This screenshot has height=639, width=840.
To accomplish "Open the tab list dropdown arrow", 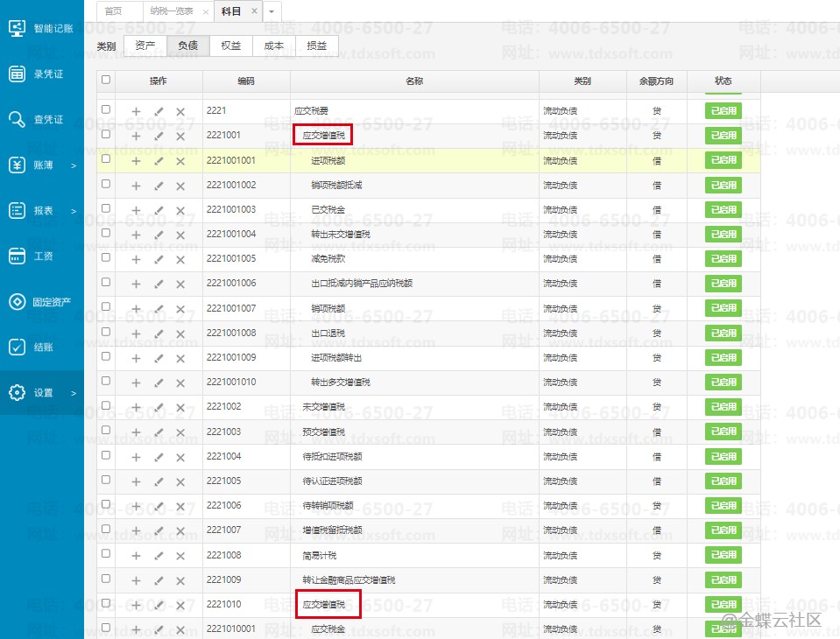I will (272, 11).
